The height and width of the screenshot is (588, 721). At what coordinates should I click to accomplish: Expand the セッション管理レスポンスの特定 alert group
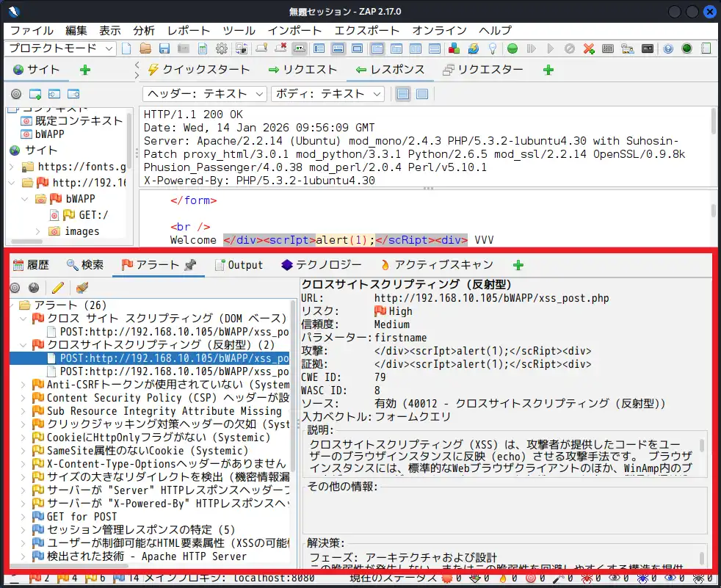[x=22, y=530]
